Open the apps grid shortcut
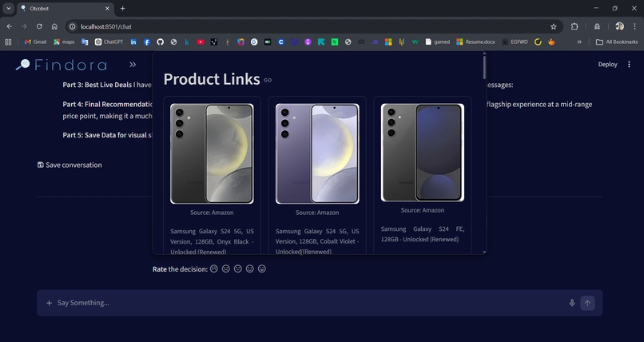Screen dimensions: 644x342 [x=8, y=42]
